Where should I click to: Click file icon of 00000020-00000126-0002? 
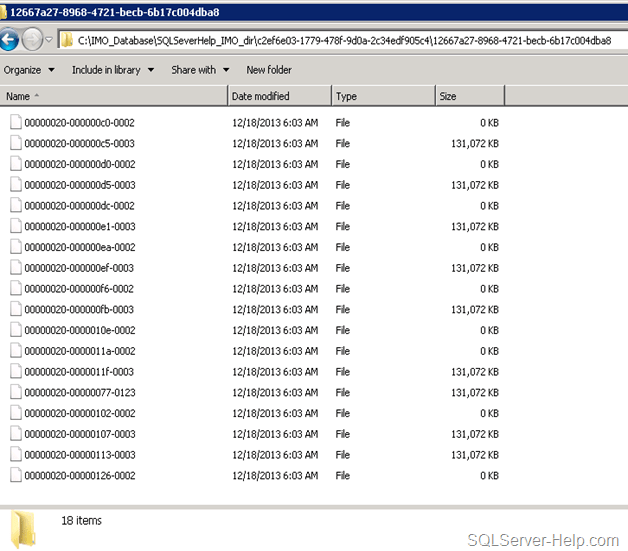[15, 475]
